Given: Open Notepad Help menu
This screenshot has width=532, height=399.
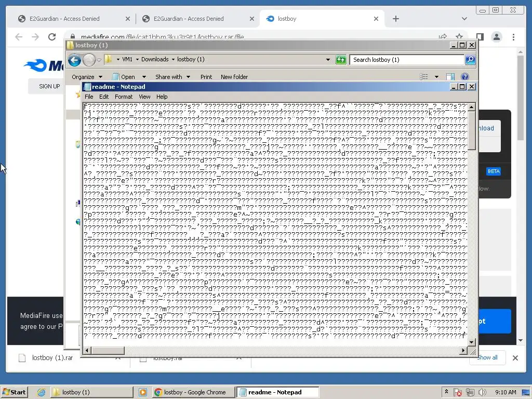Looking at the screenshot, I should [162, 97].
